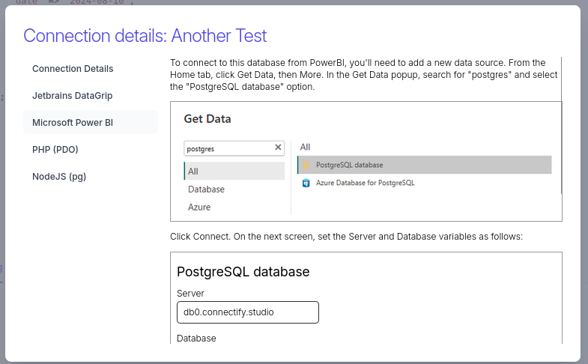This screenshot has height=364, width=588.
Task: Click the Server field with db0.connectify.studio
Action: 247,312
